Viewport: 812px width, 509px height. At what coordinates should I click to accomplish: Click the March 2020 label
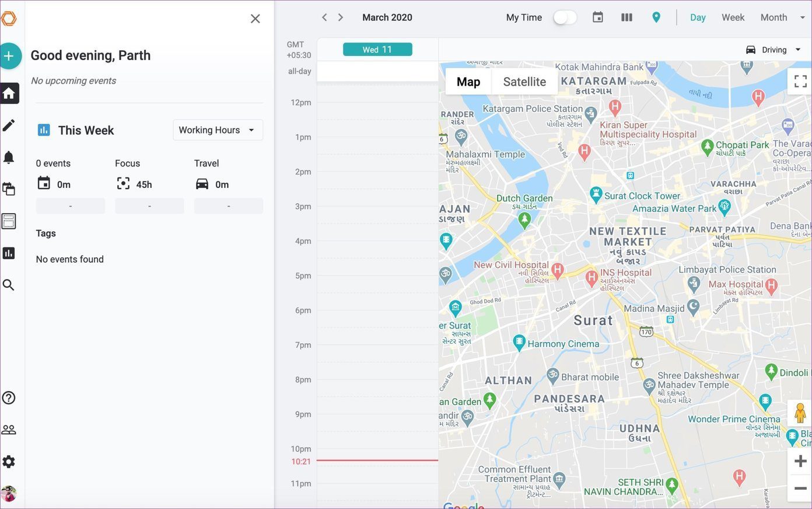(387, 18)
